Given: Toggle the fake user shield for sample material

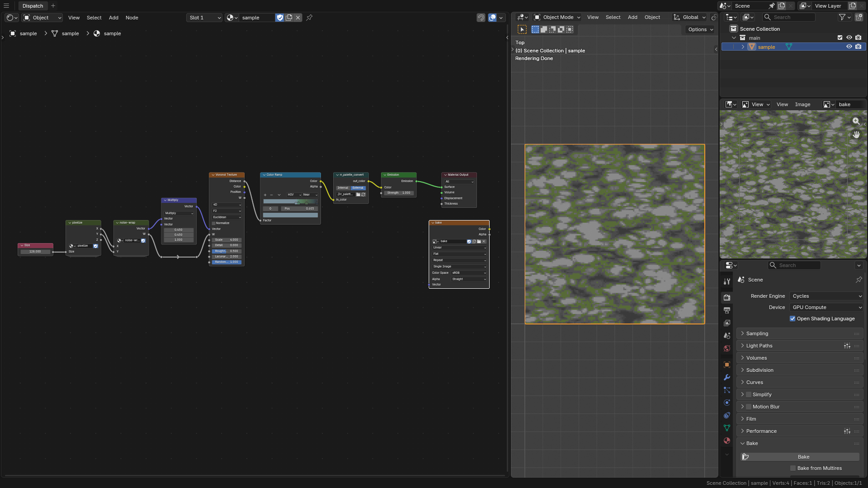Looking at the screenshot, I should (280, 18).
